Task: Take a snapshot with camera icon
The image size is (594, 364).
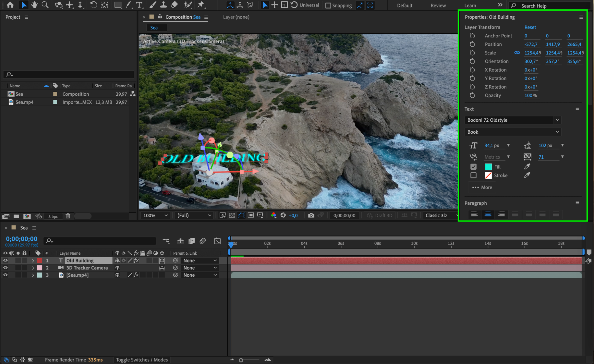Action: pos(311,215)
